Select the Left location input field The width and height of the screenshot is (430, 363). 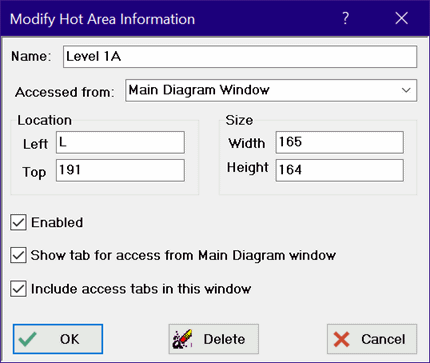pos(120,142)
